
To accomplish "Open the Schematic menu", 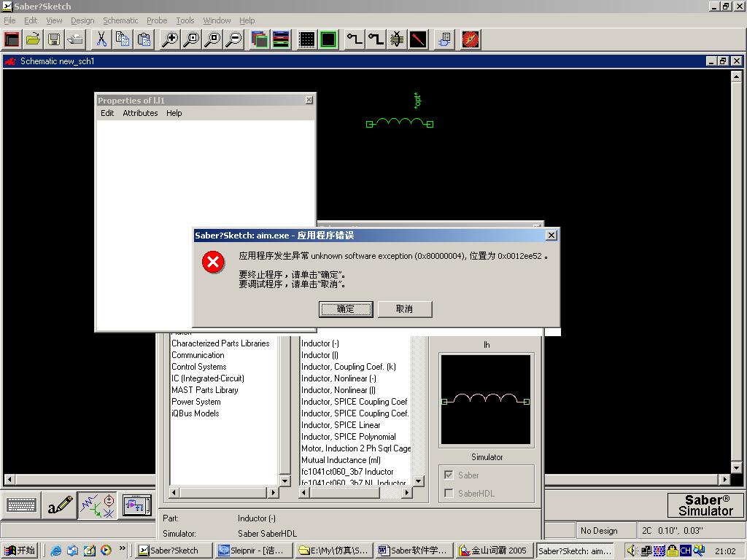I will pos(120,20).
